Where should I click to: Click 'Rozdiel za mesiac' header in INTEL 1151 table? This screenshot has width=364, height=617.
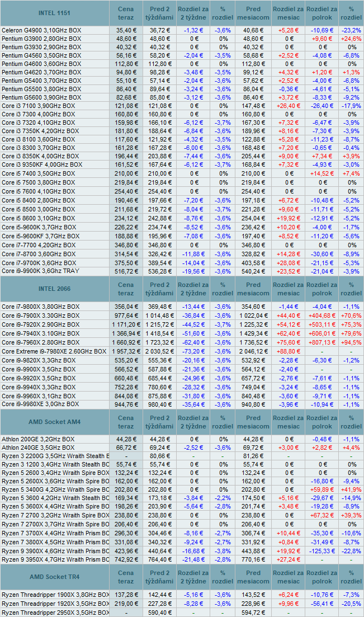[289, 13]
